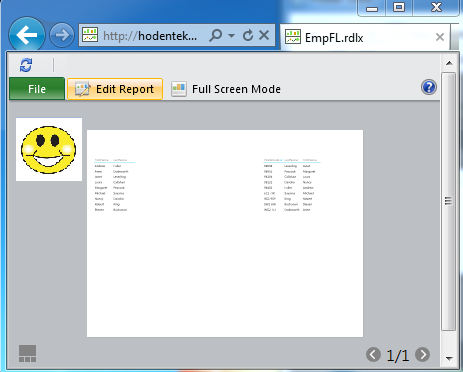Select the smiley face image thumbnail
This screenshot has height=372, width=463.
point(49,149)
